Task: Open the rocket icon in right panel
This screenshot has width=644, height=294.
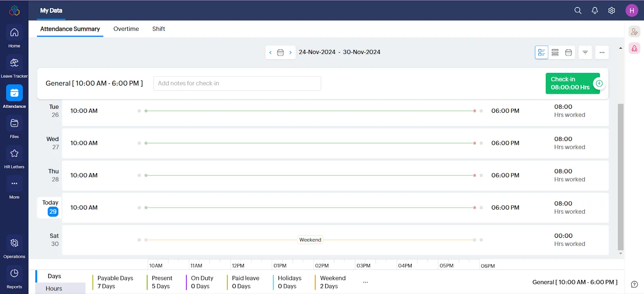Action: click(x=634, y=49)
